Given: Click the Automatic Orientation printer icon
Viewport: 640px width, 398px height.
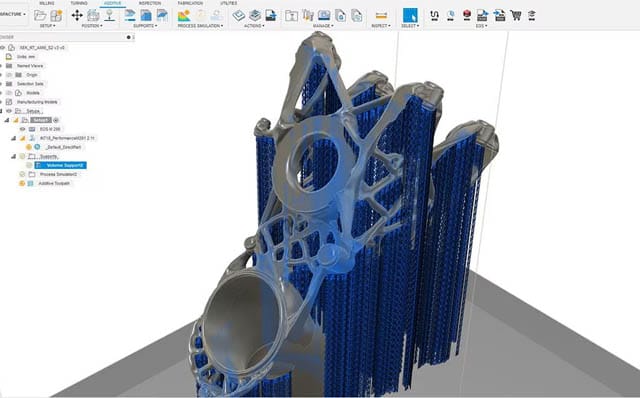Looking at the screenshot, I should pyautogui.click(x=93, y=16).
